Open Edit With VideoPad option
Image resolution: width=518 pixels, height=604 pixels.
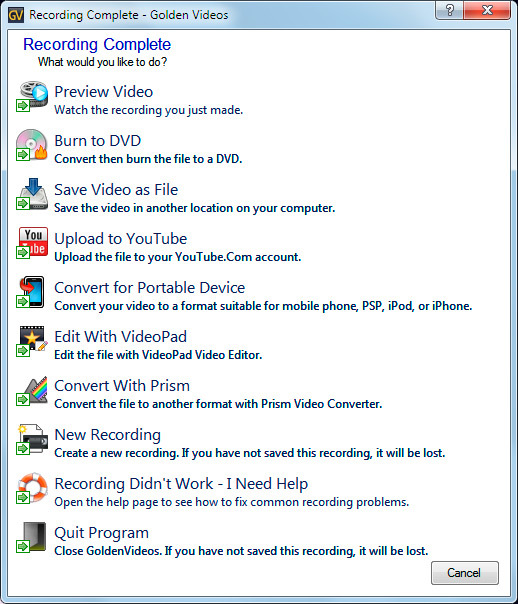(x=121, y=337)
